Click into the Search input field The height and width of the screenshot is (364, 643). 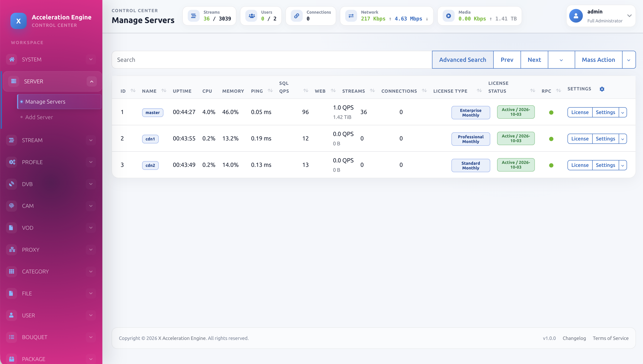pos(272,60)
